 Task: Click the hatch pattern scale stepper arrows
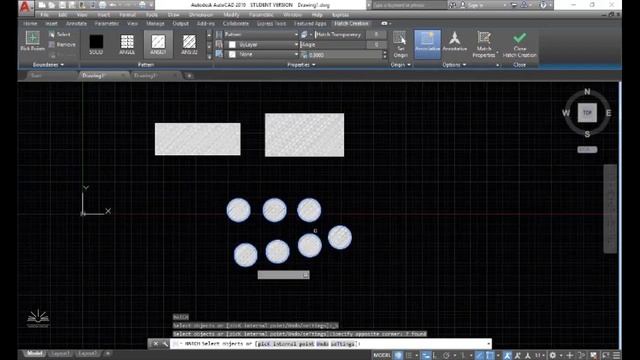384,54
